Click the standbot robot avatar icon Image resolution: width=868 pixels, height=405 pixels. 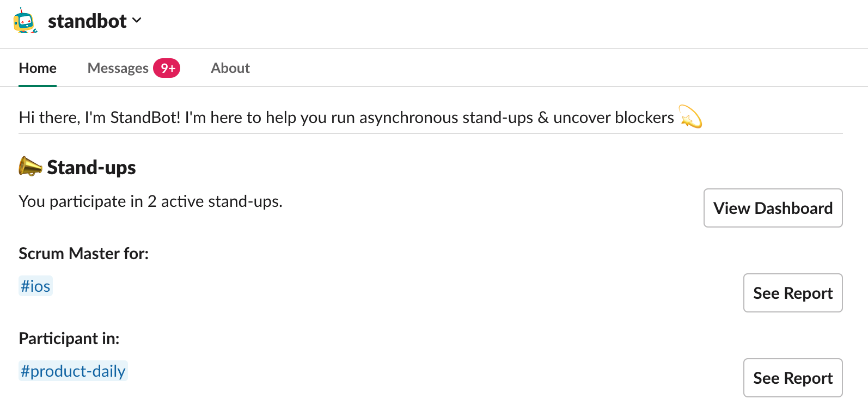(25, 21)
